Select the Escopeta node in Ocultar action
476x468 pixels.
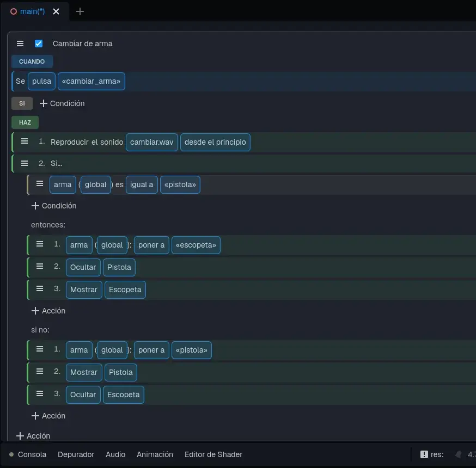point(124,395)
